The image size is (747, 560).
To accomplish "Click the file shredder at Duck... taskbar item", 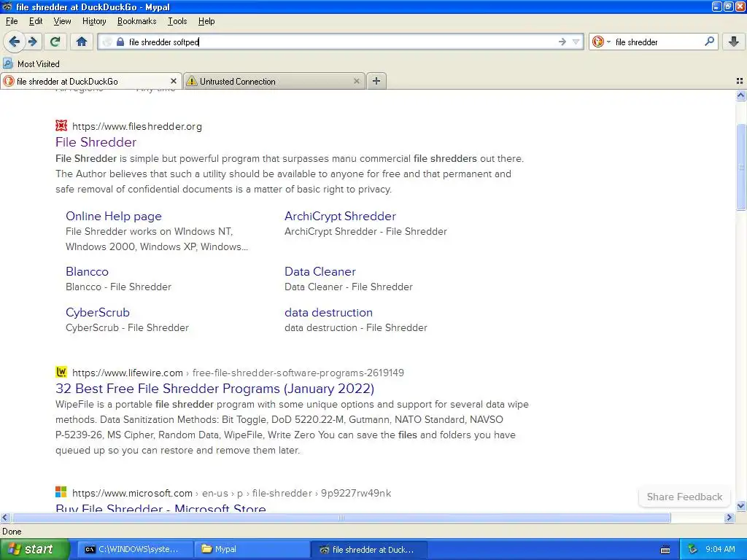I will tap(368, 549).
